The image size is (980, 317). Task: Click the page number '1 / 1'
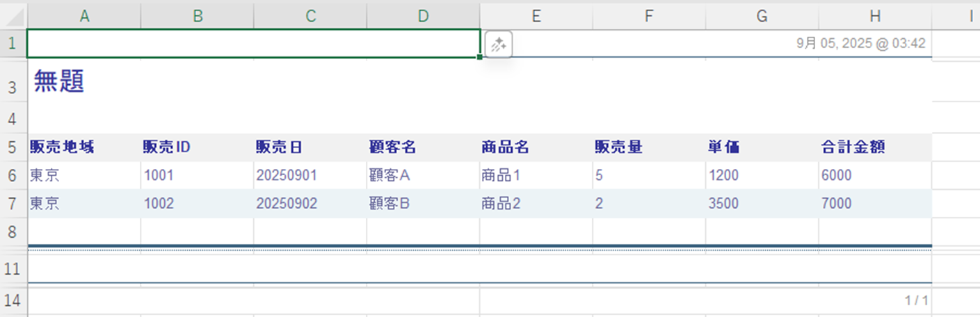coord(916,300)
